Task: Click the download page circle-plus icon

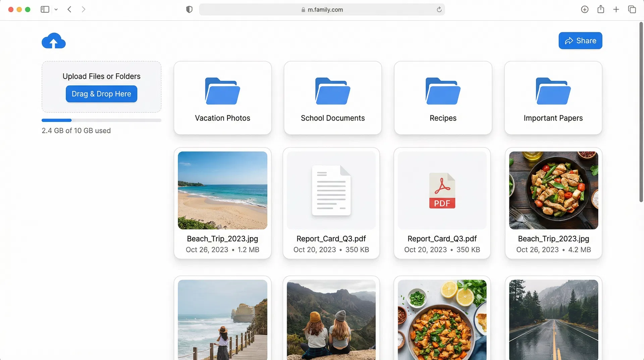Action: point(585,9)
